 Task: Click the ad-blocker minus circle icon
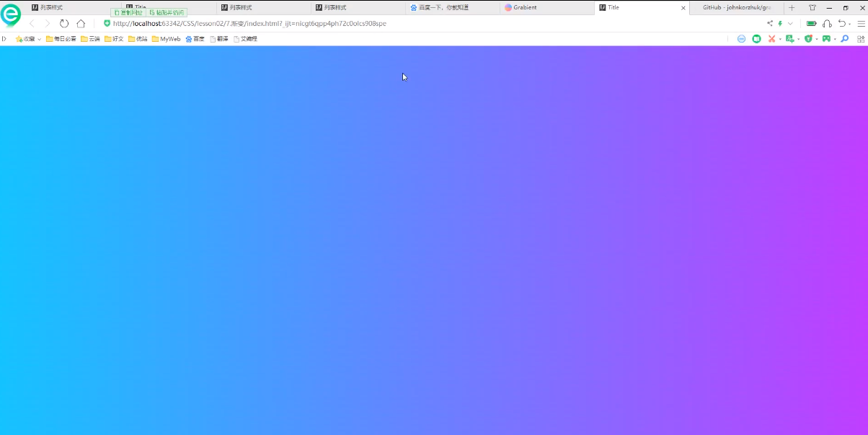[x=742, y=39]
